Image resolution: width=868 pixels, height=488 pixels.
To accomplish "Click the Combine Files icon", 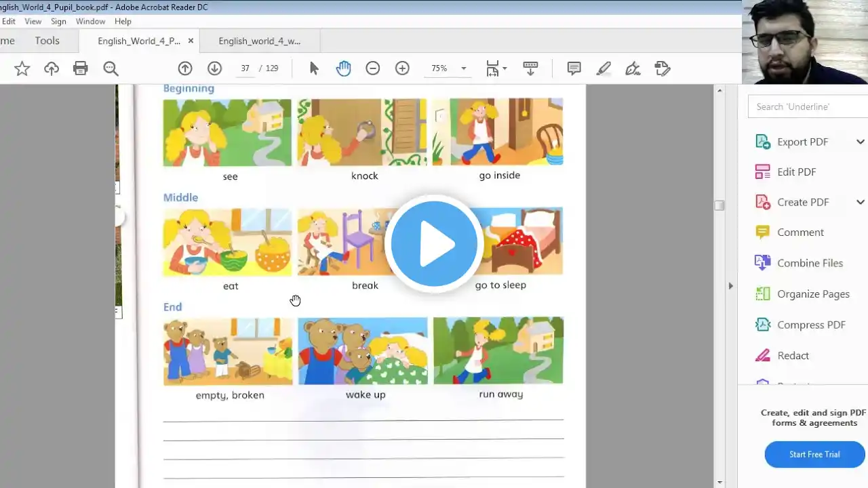I will coord(763,263).
